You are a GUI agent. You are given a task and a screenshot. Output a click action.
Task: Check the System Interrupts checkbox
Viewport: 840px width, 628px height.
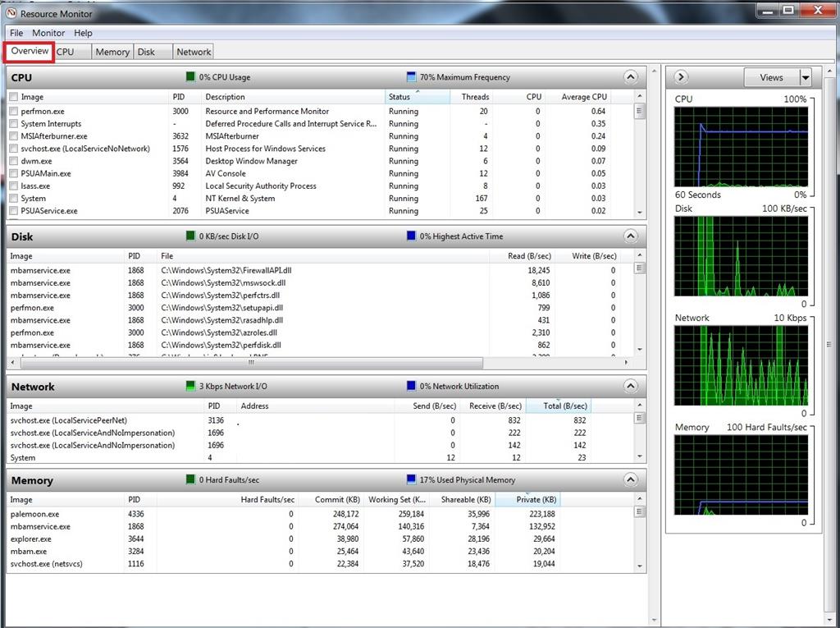click(14, 123)
